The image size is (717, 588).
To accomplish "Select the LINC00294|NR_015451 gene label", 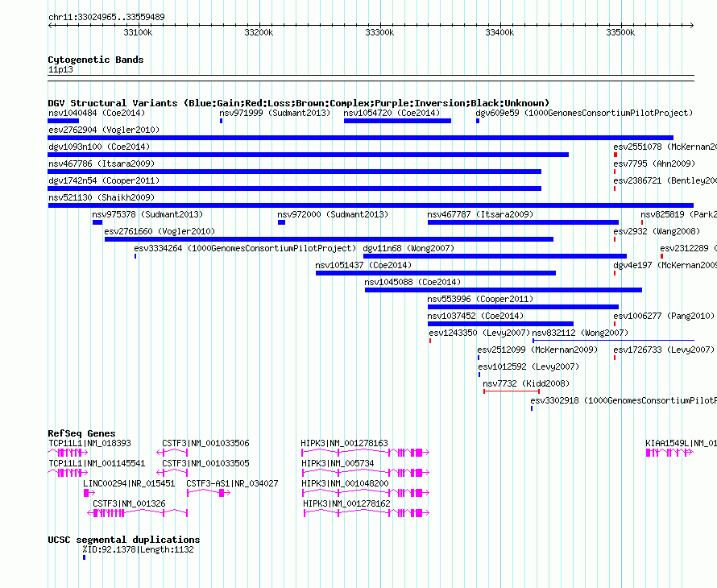I will [x=129, y=483].
